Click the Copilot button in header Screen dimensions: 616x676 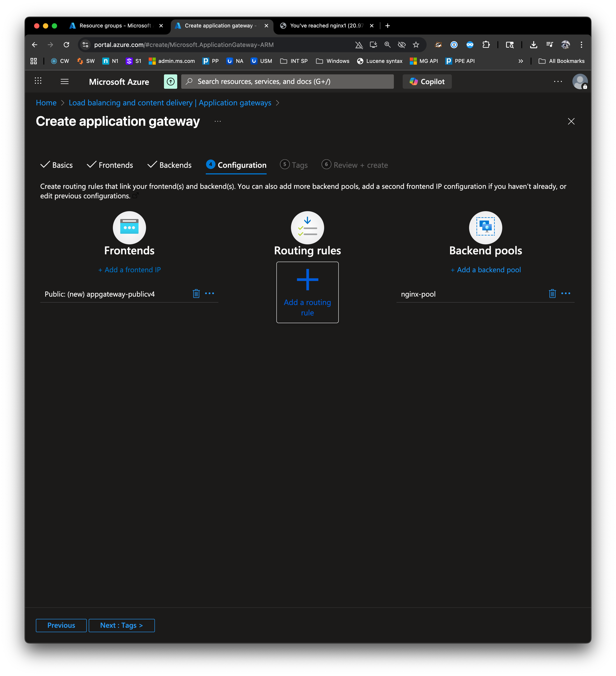[427, 81]
